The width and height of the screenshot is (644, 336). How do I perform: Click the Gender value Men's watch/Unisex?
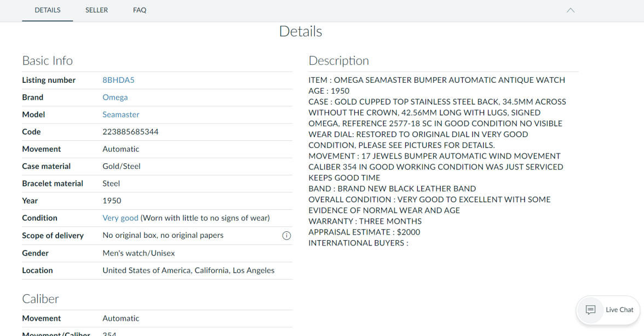(x=138, y=253)
